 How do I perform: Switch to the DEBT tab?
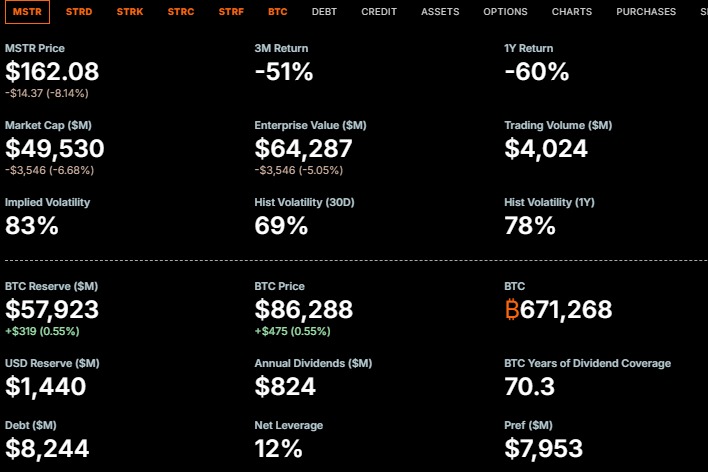click(x=324, y=12)
